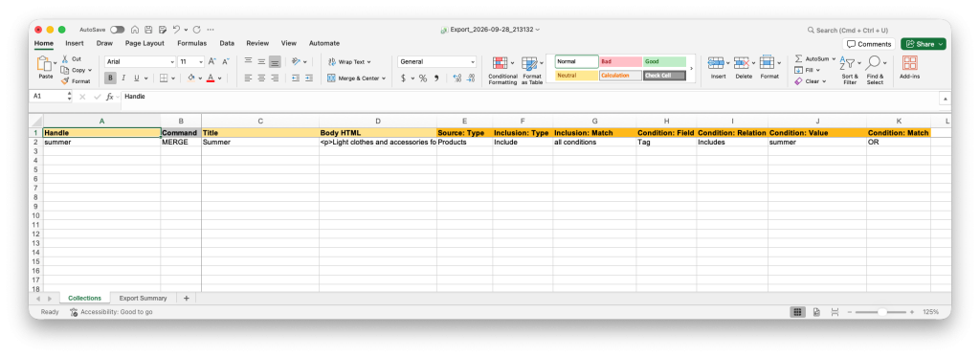Open the font size 11 dropdown
980x357 pixels.
[x=201, y=62]
